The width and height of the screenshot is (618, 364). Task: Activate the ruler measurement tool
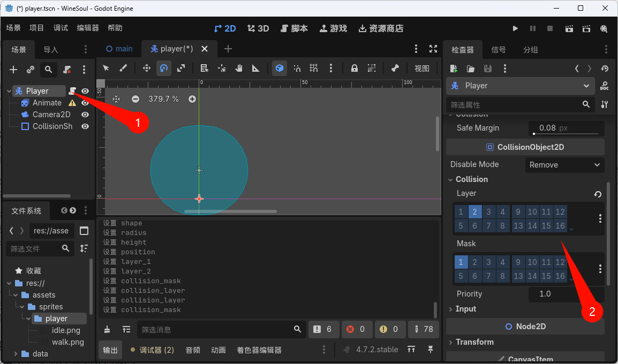[x=256, y=68]
